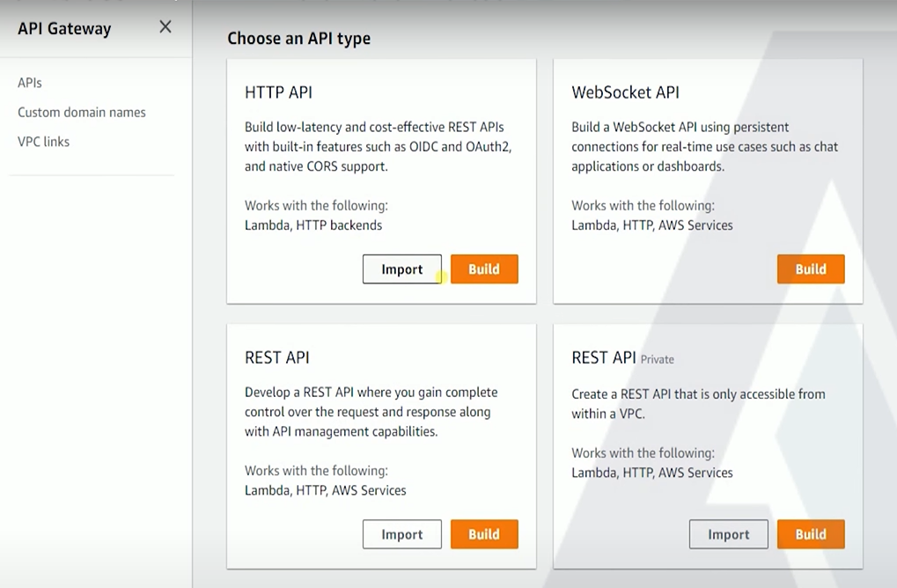Screen dimensions: 897x588
Task: Click the 'Choose an API type' heading
Action: (298, 39)
